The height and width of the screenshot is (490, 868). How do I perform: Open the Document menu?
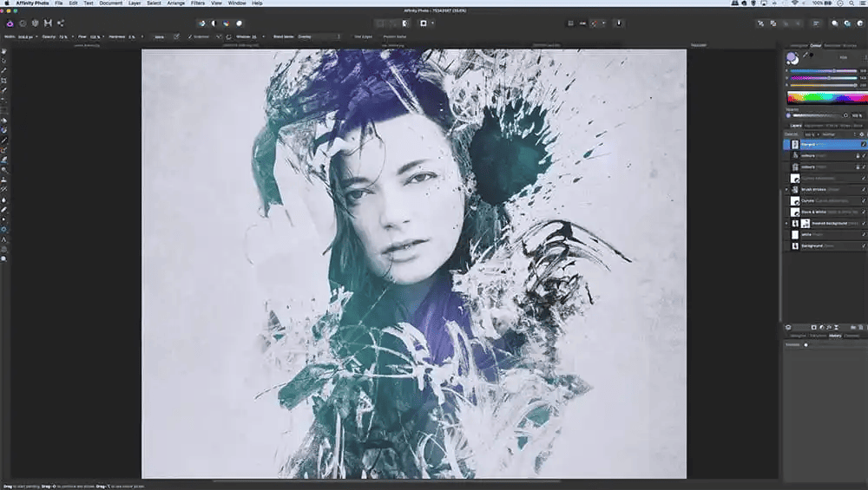coord(111,3)
